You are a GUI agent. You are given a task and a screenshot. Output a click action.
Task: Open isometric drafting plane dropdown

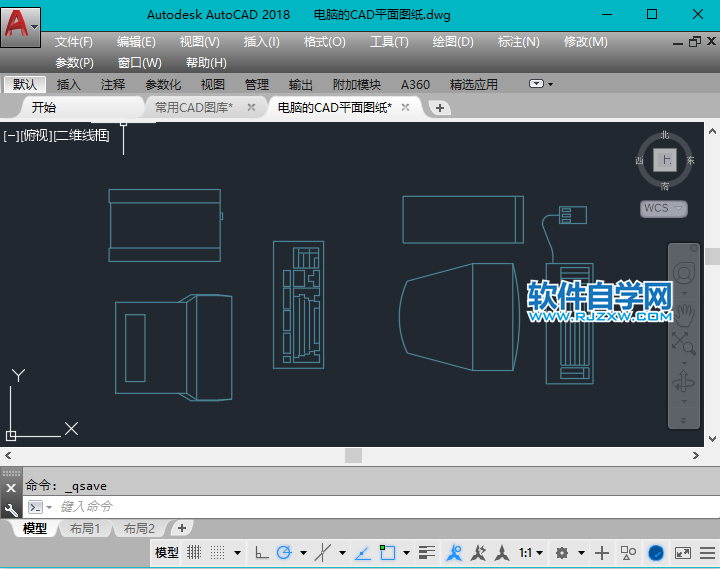[343, 553]
